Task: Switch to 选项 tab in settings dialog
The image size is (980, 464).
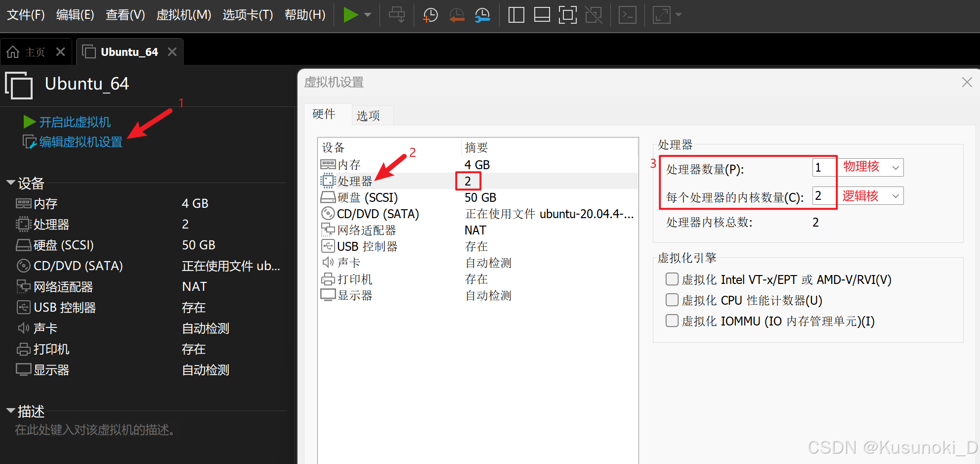Action: click(368, 115)
